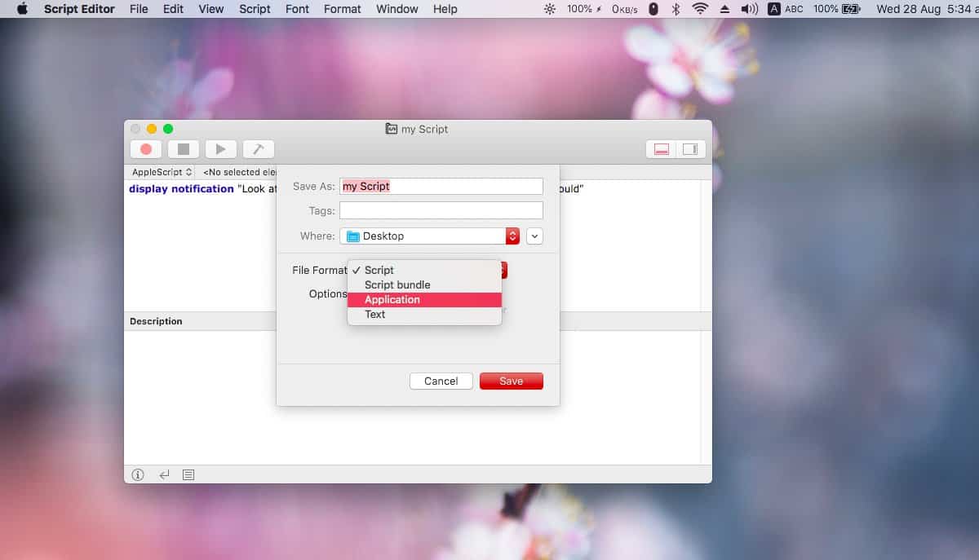The image size is (979, 560).
Task: Open the AppleScript language dropdown
Action: [x=162, y=172]
